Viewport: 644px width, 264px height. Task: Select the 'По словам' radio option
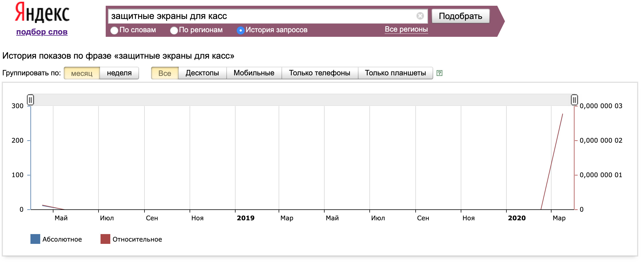pyautogui.click(x=114, y=30)
